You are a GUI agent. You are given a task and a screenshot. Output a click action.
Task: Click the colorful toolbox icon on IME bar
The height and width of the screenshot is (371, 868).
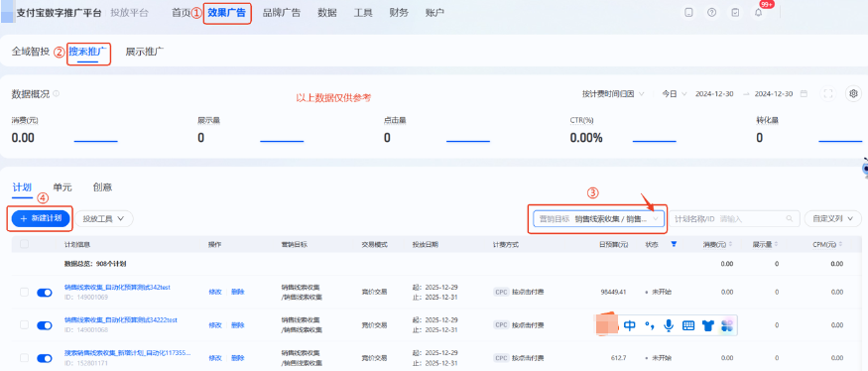pyautogui.click(x=727, y=325)
